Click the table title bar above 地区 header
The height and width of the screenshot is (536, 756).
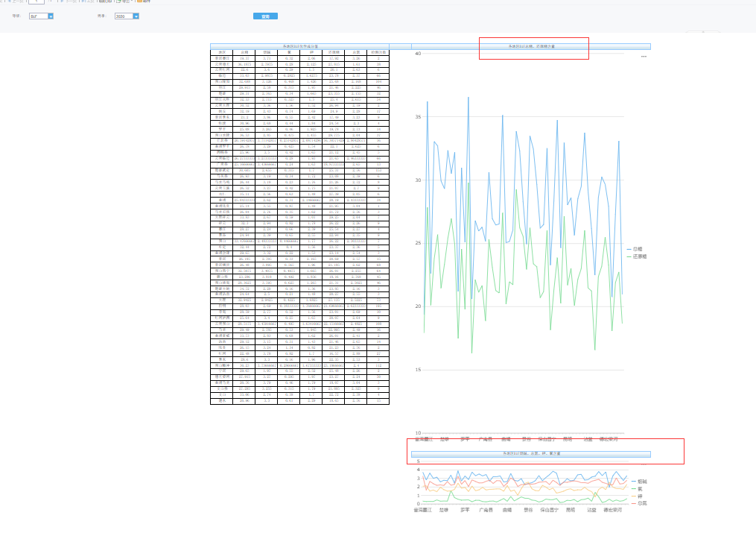[300, 46]
